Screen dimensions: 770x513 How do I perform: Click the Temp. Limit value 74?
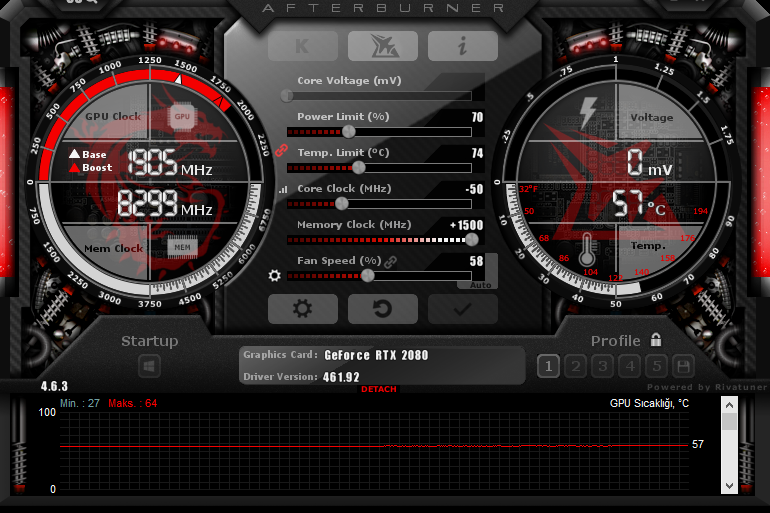(x=477, y=153)
